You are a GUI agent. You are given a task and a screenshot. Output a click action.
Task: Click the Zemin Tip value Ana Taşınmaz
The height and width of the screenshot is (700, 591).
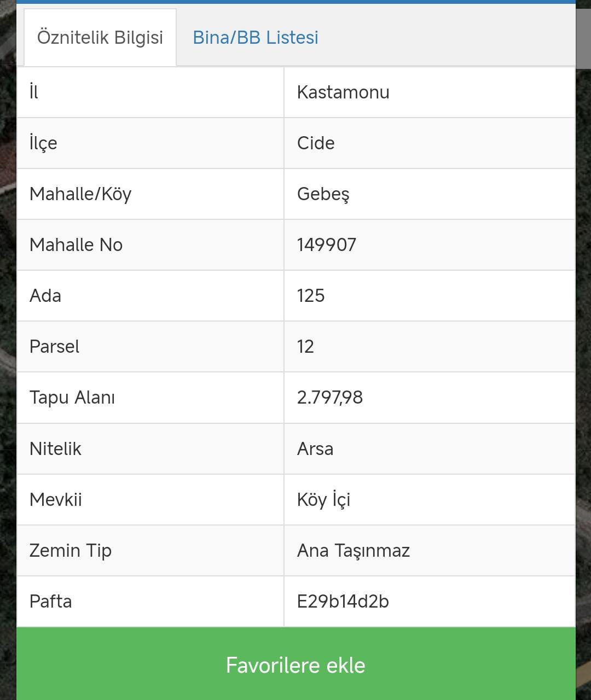[354, 550]
